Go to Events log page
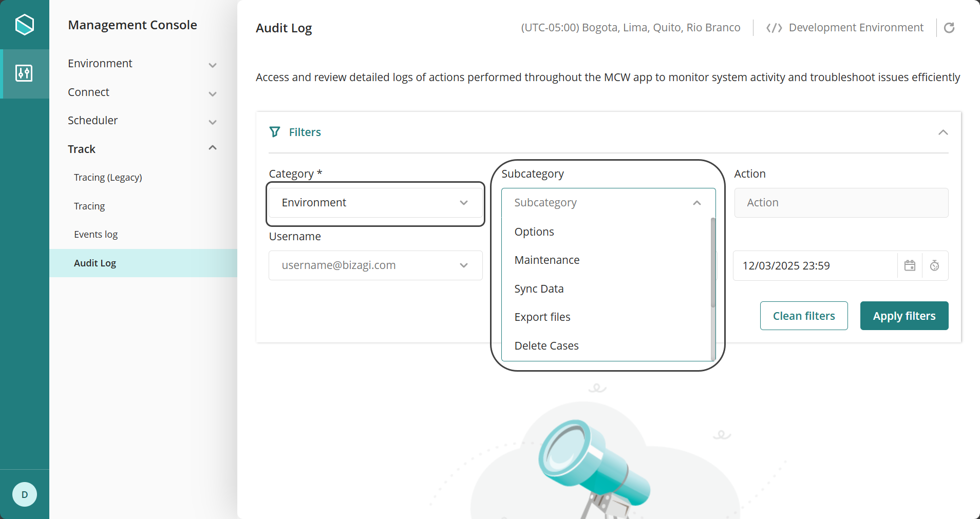980x519 pixels. 96,235
